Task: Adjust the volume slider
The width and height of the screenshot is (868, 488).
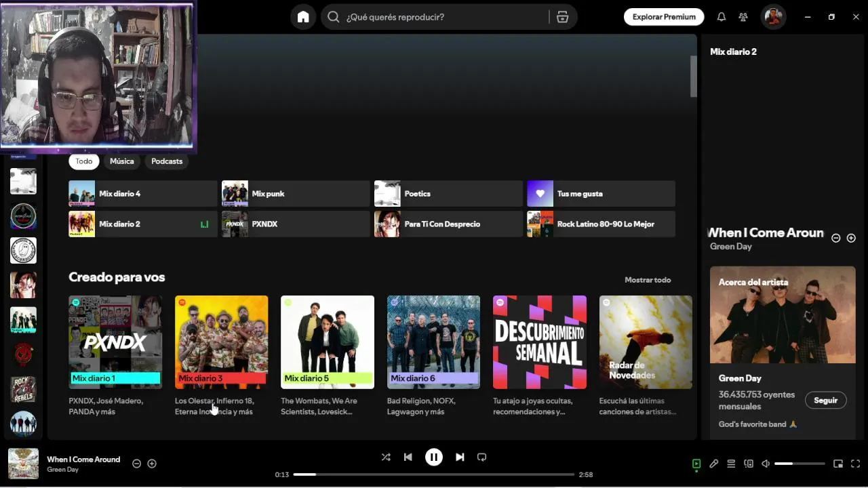Action: click(x=800, y=464)
